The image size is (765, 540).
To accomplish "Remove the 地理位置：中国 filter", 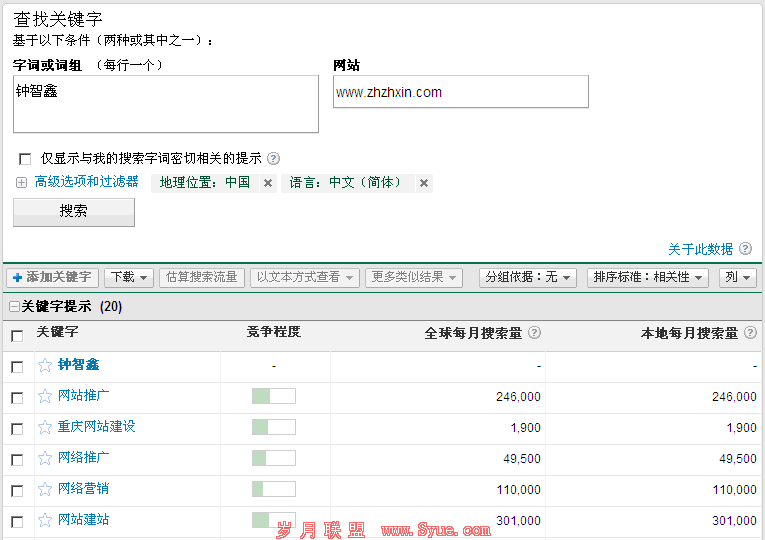I will click(x=268, y=183).
